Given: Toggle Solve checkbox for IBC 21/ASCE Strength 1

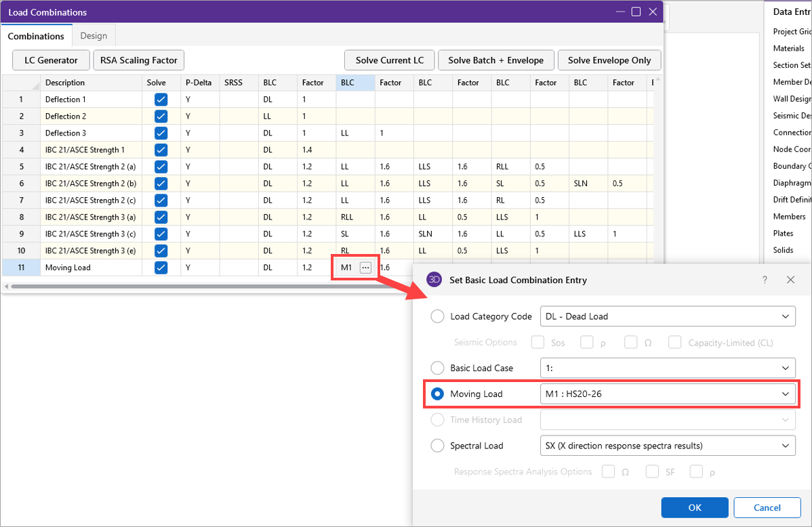Looking at the screenshot, I should (161, 150).
